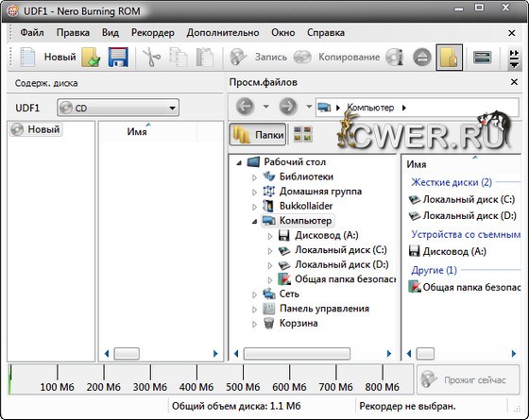Expand the Библиотеки tree node
Screen dimensions: 529x420
[255, 177]
